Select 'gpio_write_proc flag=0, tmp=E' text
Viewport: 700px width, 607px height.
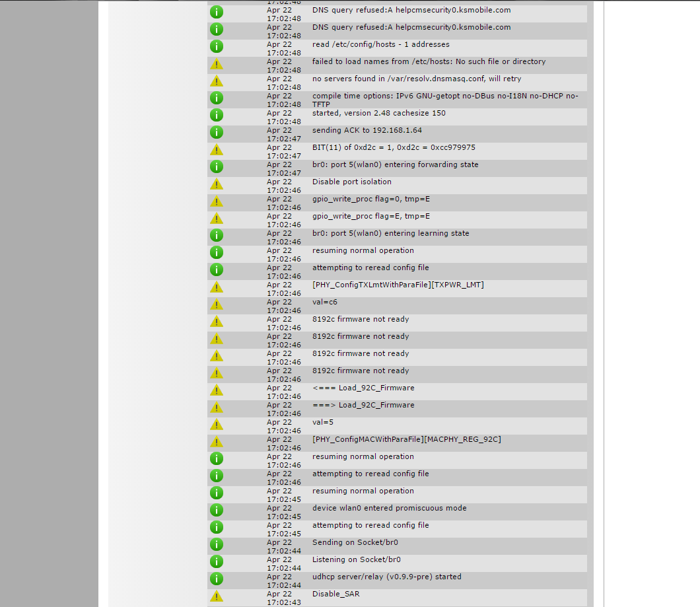pos(371,199)
